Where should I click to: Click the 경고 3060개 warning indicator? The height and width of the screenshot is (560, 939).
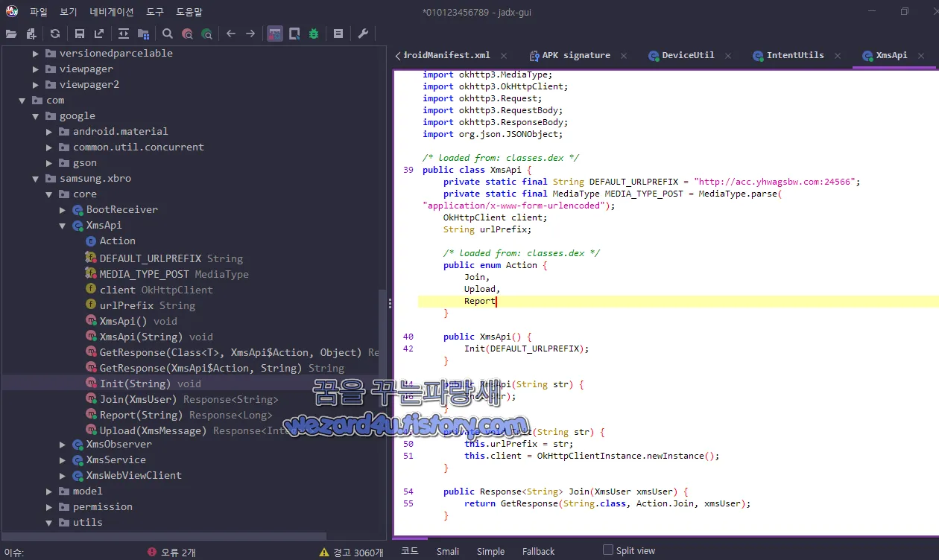pos(351,552)
